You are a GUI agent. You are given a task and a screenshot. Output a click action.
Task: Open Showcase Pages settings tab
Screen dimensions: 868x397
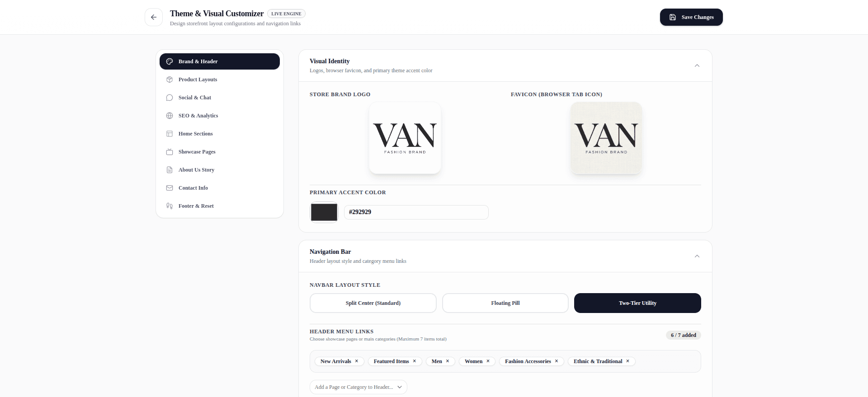tap(220, 152)
